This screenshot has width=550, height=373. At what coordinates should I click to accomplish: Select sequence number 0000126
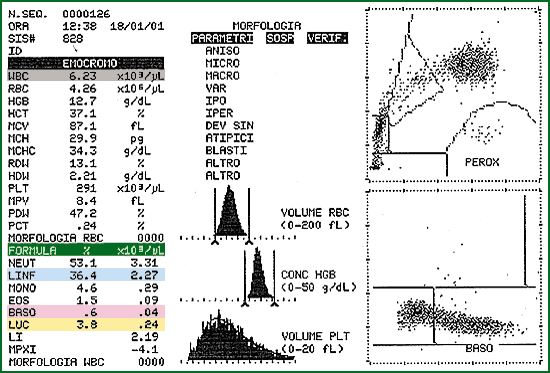pos(86,14)
